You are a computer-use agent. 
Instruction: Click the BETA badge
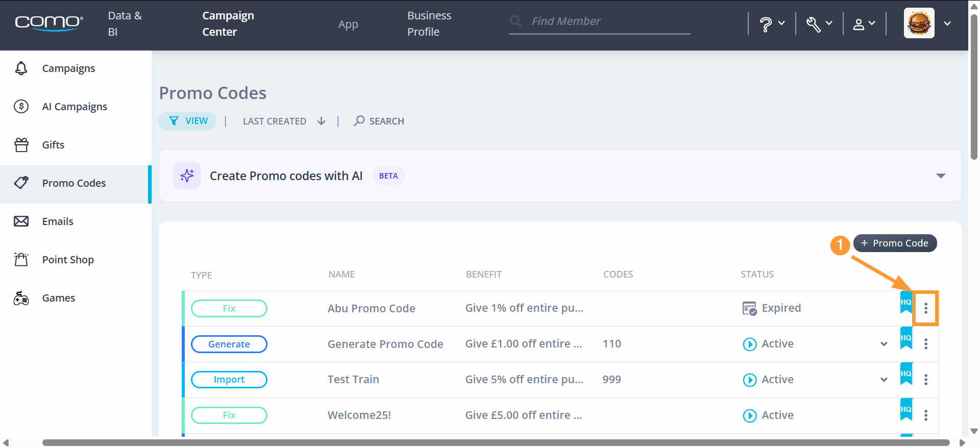coord(388,176)
